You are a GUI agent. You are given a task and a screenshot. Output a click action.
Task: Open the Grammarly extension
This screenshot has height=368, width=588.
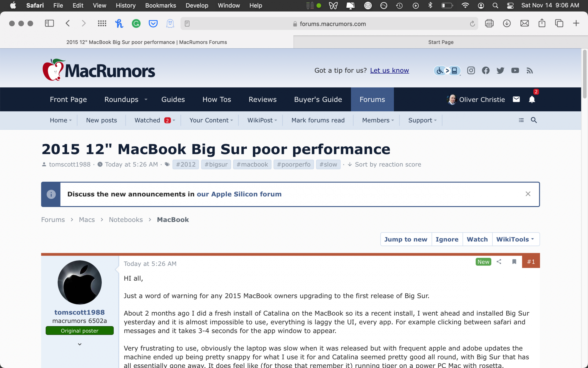pyautogui.click(x=136, y=24)
